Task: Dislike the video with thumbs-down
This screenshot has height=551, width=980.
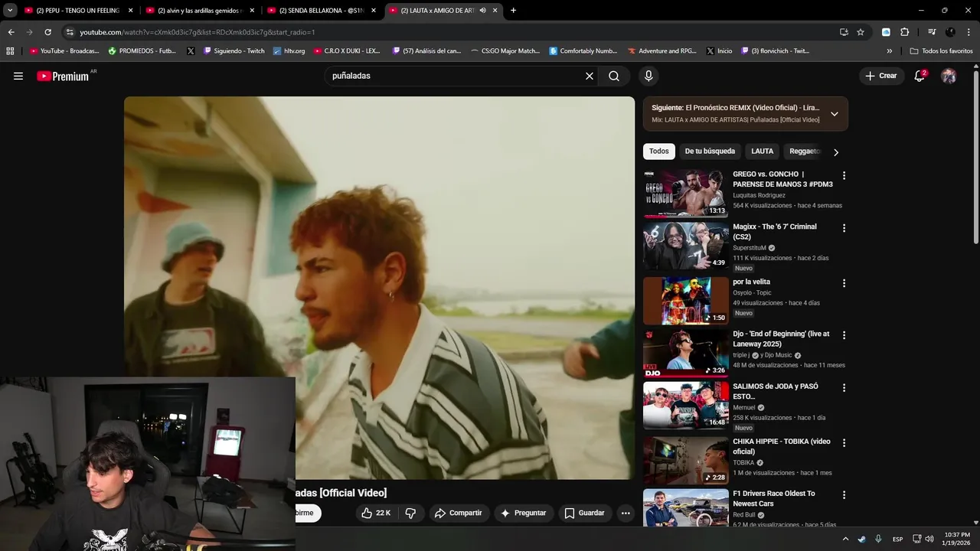Action: click(x=410, y=513)
